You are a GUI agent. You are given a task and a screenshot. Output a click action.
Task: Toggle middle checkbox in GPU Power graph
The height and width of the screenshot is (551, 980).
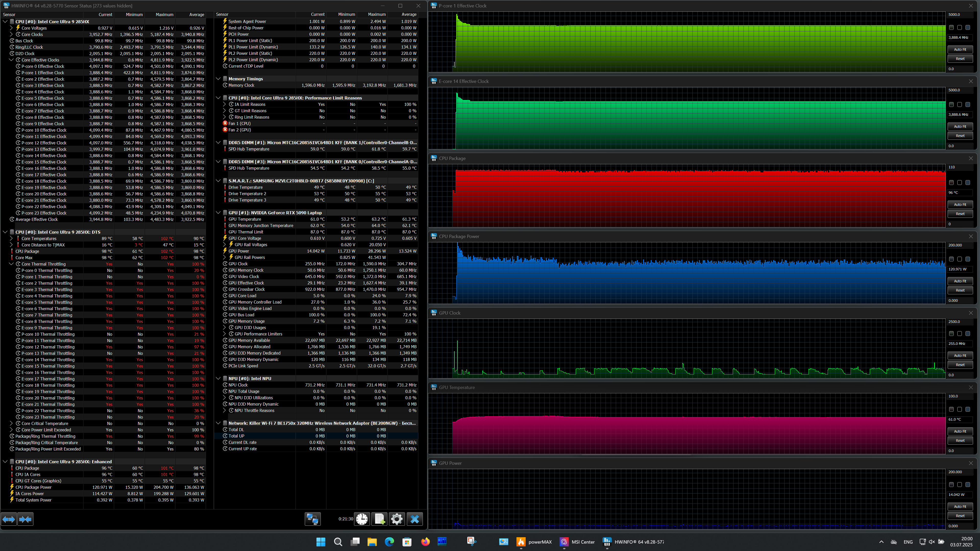click(960, 484)
